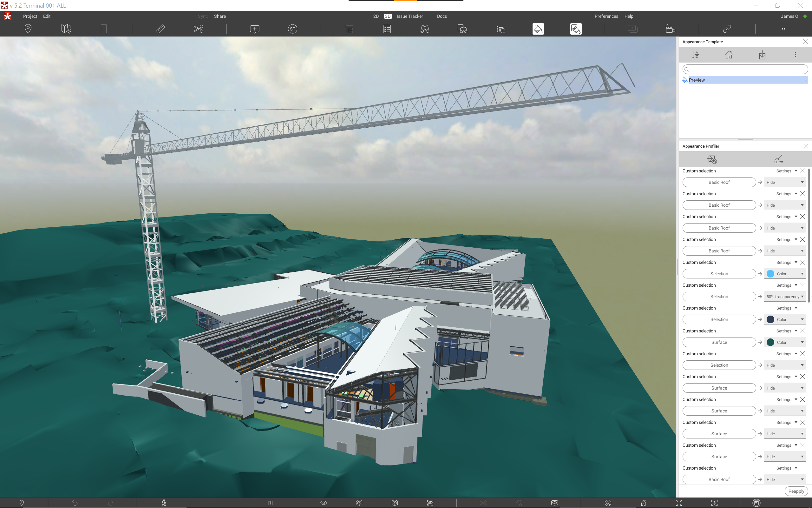Close the Appearance Profiler panel
Image resolution: width=812 pixels, height=508 pixels.
[805, 146]
